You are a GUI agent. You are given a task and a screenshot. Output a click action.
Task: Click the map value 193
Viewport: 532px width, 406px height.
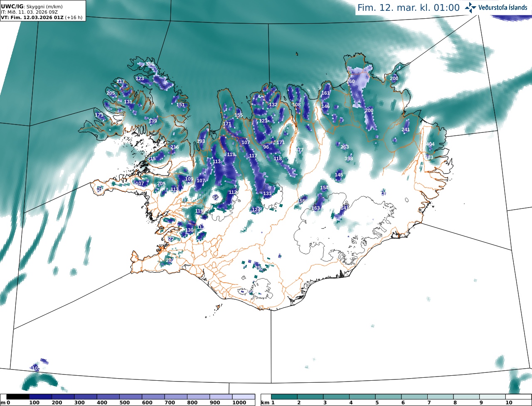tap(201, 141)
